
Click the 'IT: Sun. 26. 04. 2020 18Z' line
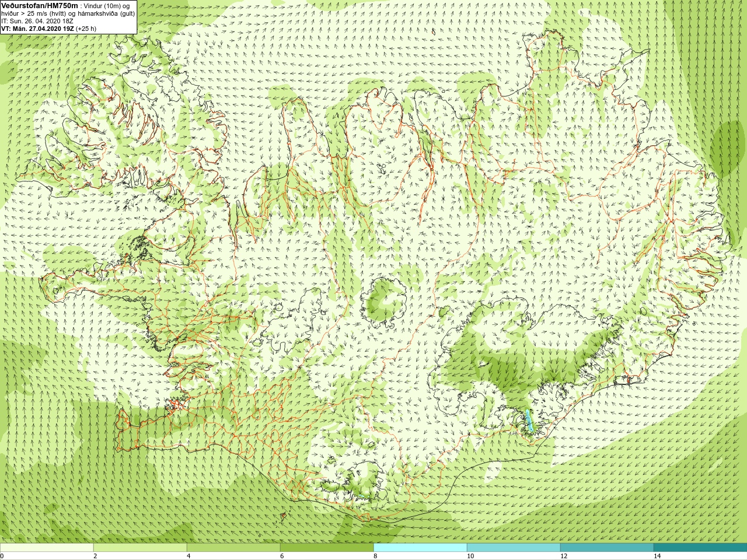click(x=37, y=20)
